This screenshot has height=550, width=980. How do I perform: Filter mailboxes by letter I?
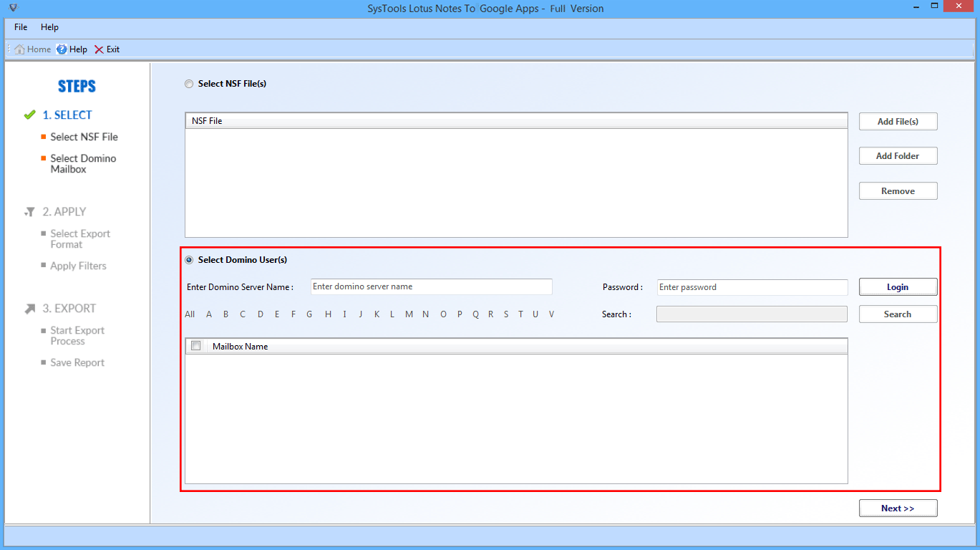click(x=344, y=314)
